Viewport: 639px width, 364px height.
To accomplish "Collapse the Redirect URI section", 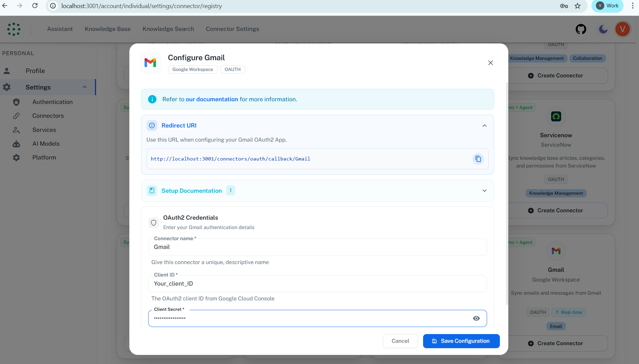I will pyautogui.click(x=484, y=125).
